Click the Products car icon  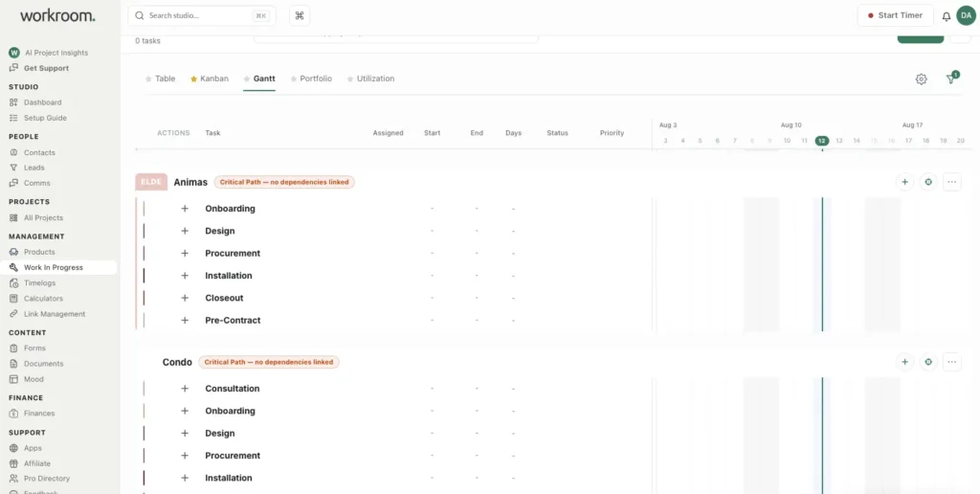point(13,252)
